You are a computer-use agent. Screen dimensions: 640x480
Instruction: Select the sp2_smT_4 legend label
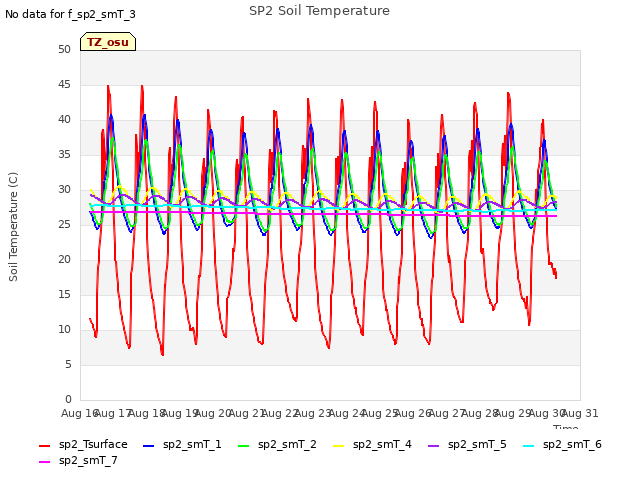382,444
